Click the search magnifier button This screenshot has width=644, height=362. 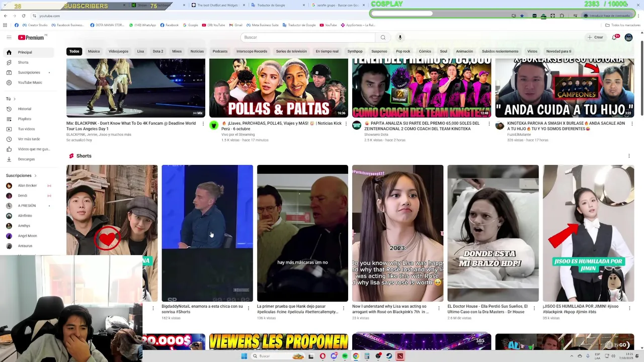pos(383,37)
